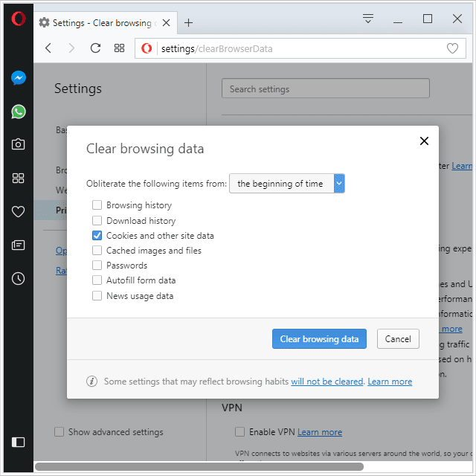Check the Browsing history checkbox
This screenshot has width=476, height=476.
pyautogui.click(x=97, y=205)
